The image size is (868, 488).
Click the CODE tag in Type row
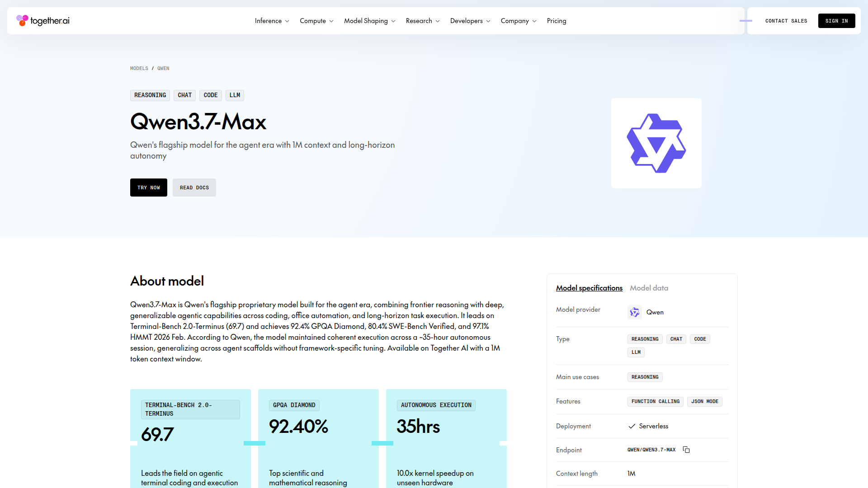700,339
